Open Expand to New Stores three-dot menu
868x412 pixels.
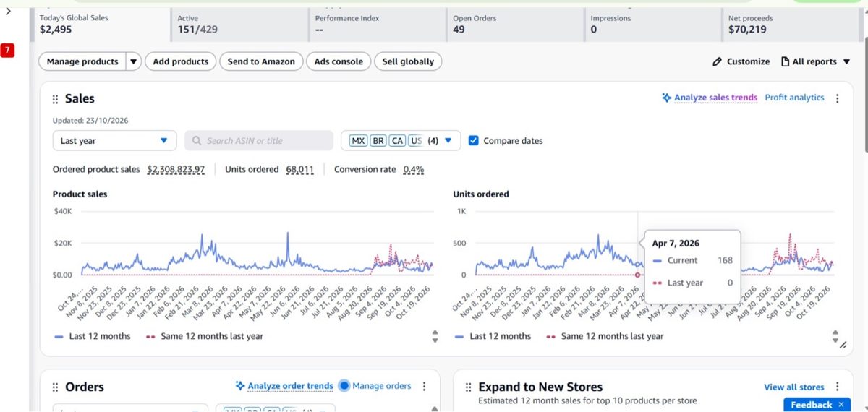(838, 387)
